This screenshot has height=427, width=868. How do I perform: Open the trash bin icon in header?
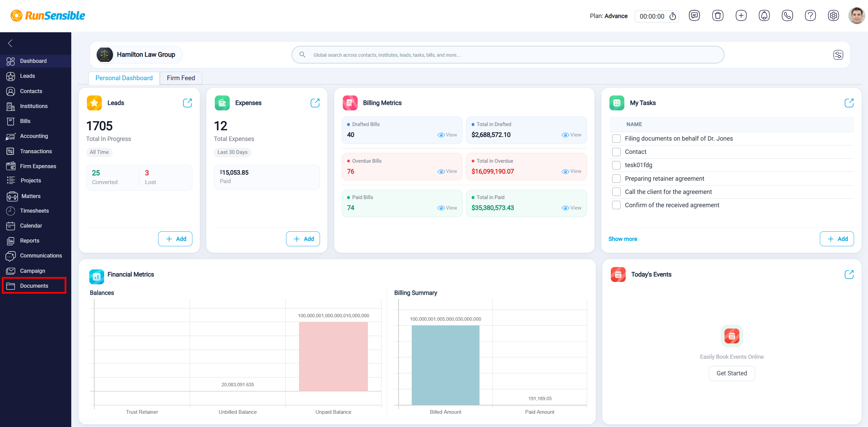click(718, 16)
